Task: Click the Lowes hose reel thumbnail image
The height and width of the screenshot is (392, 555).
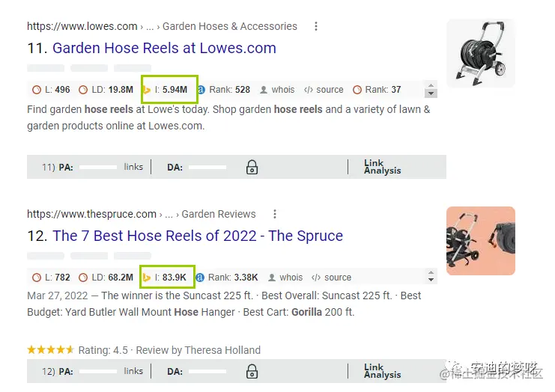Action: point(481,53)
